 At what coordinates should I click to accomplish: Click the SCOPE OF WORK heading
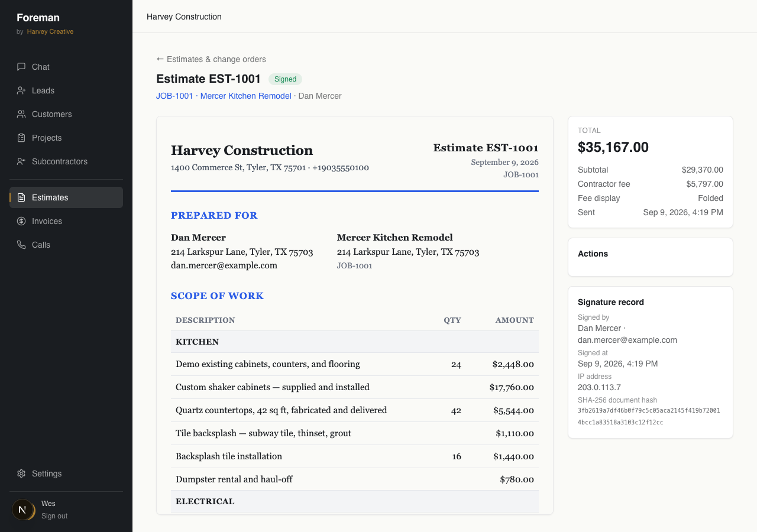(217, 296)
